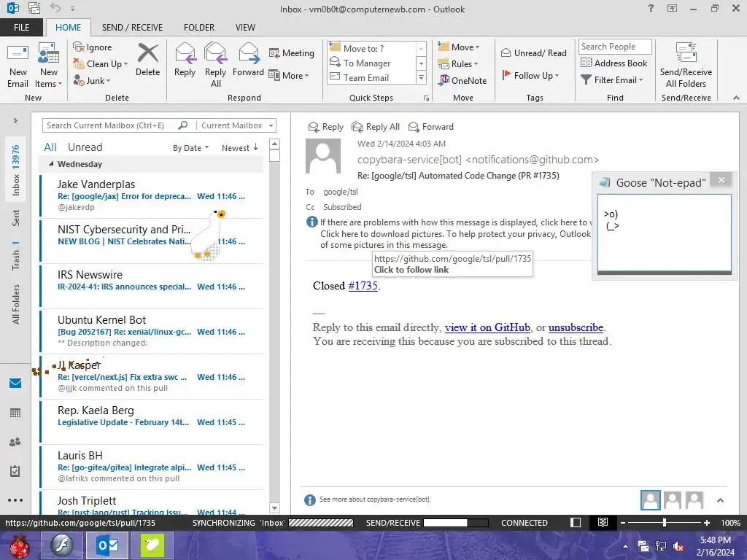Choose the To Manager quick step
The width and height of the screenshot is (747, 560).
coord(367,63)
